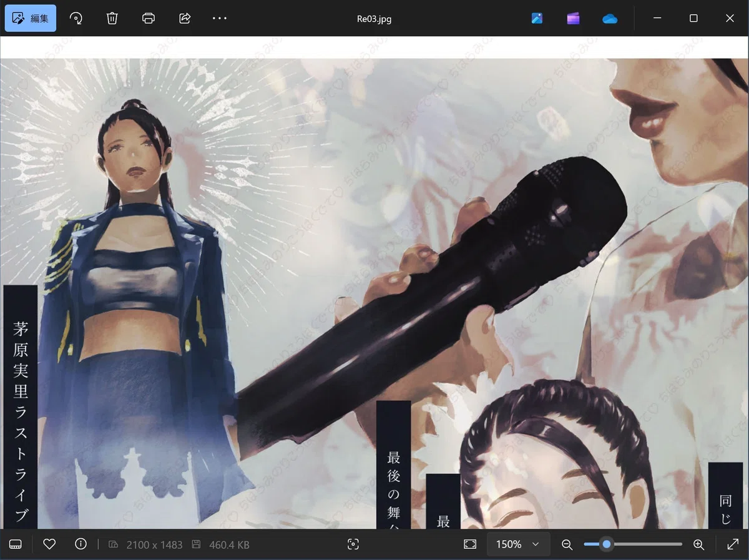Zoom in with the plus magnifier
The width and height of the screenshot is (749, 560).
[699, 544]
